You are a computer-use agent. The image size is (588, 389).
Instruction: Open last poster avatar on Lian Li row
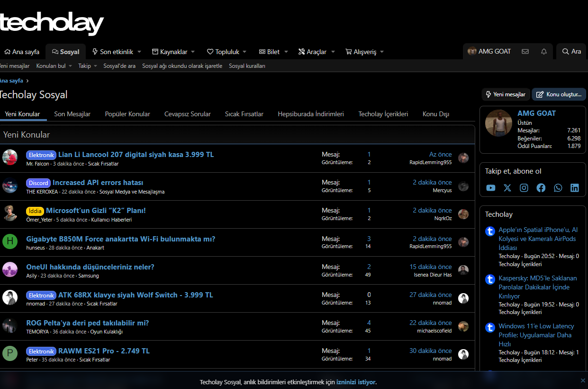click(x=463, y=158)
